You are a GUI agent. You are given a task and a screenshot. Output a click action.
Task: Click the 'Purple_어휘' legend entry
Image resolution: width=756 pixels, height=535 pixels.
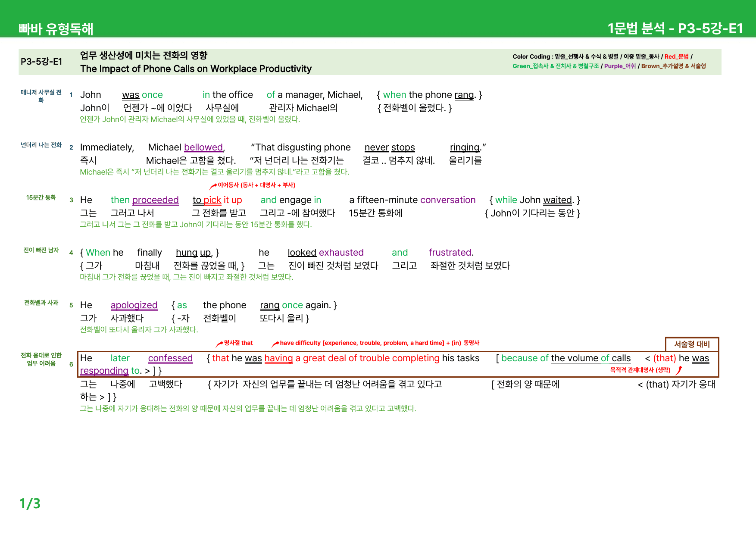click(x=620, y=66)
